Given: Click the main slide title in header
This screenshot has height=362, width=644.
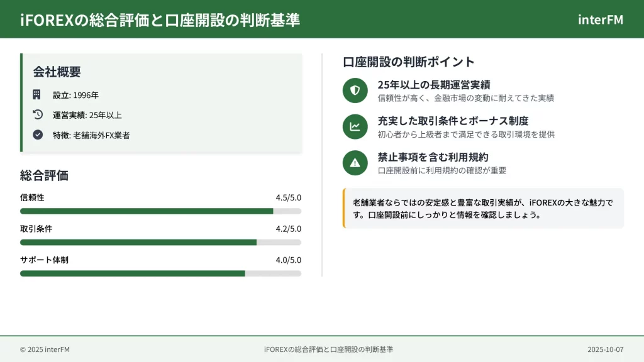Looking at the screenshot, I should click(x=160, y=19).
